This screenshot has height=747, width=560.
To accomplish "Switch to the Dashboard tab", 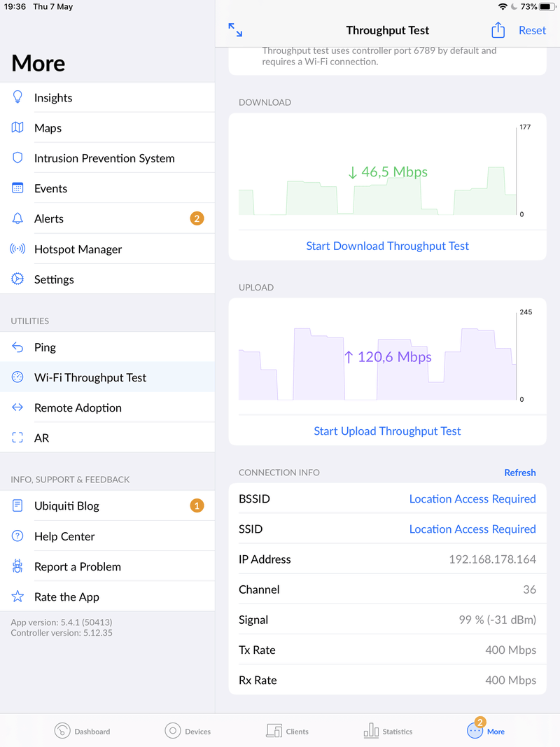I will click(x=82, y=731).
